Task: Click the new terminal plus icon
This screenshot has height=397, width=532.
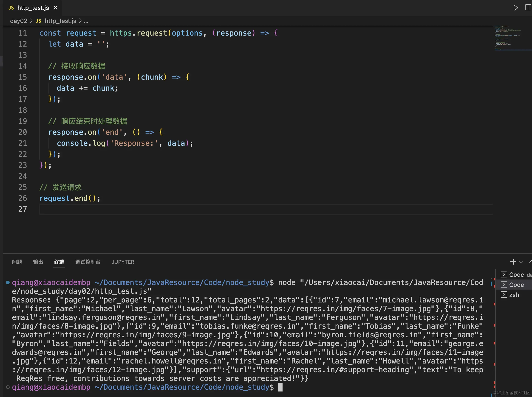Action: [x=513, y=262]
